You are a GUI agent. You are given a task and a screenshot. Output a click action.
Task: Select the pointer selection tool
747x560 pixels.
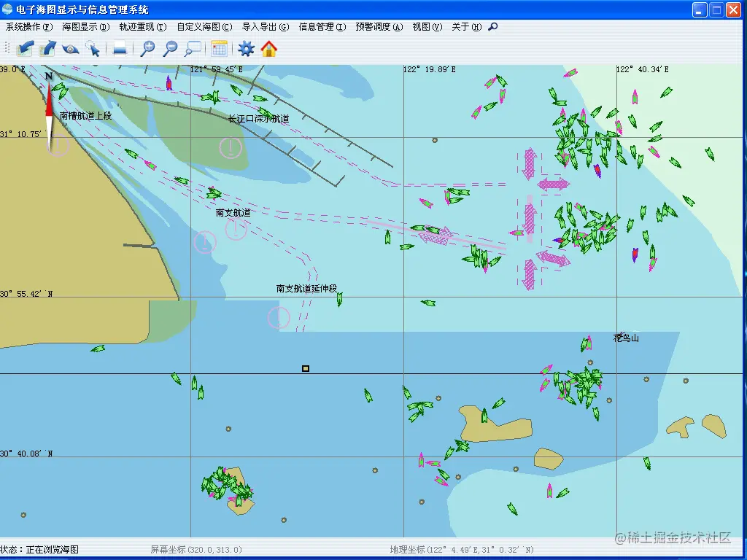click(93, 49)
